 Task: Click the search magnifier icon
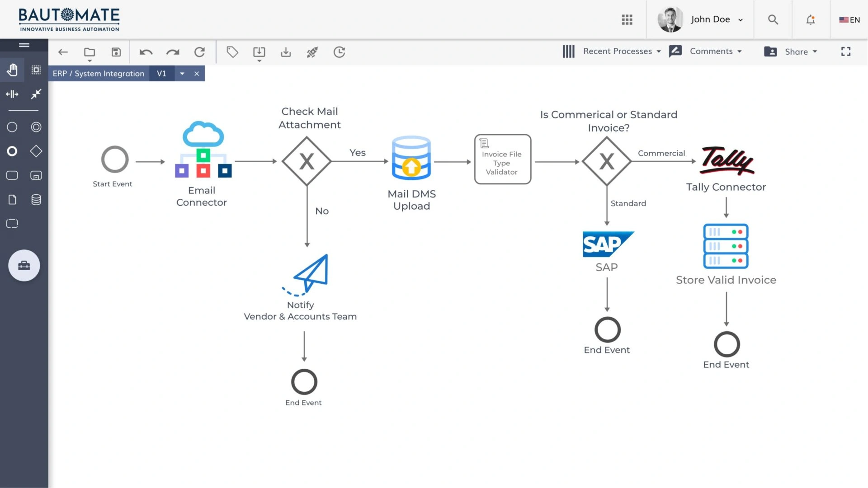[773, 19]
